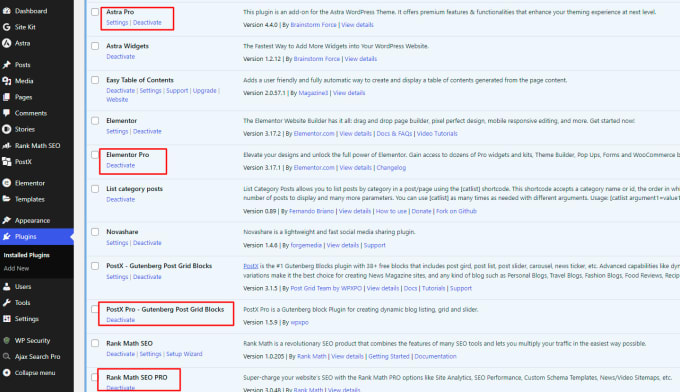Click the Astra logo icon in sidebar
Viewport: 680px width, 392px height.
coord(7,43)
